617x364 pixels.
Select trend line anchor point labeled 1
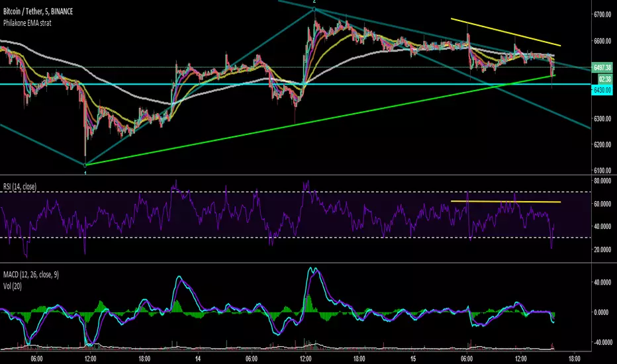(x=85, y=165)
